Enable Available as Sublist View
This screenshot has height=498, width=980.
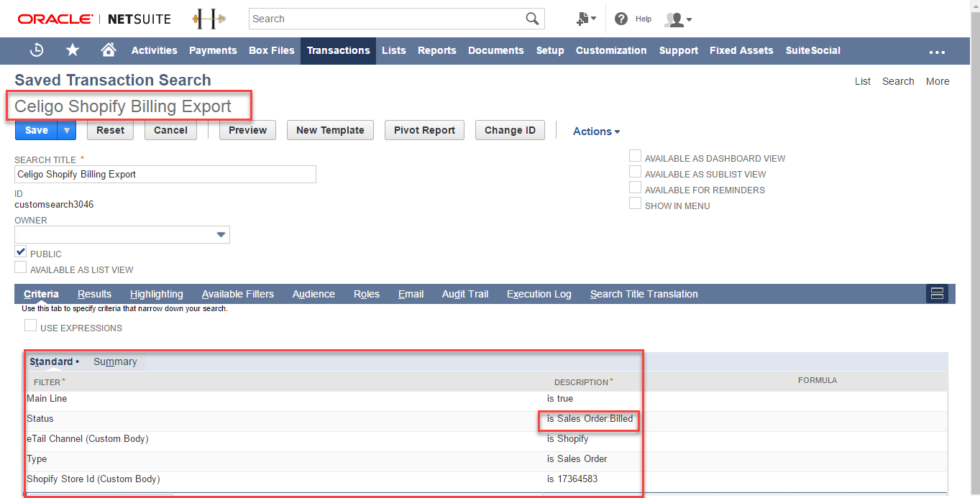[635, 172]
